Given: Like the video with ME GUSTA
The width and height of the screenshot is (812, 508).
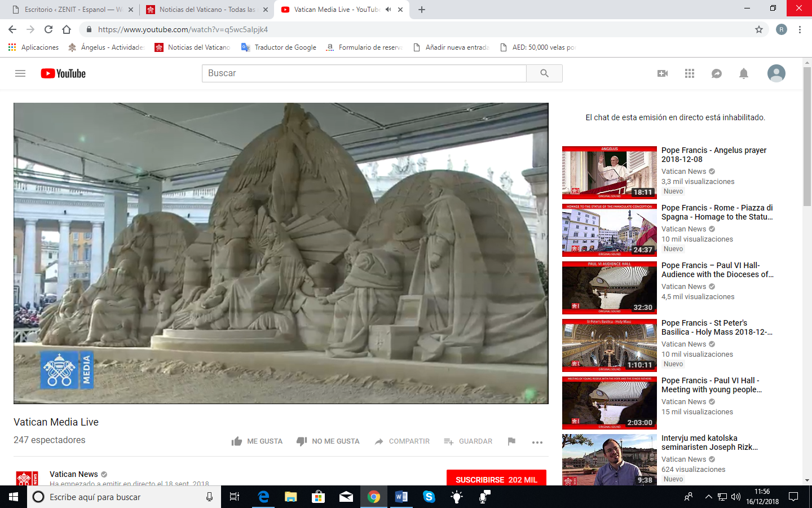Looking at the screenshot, I should 257,441.
